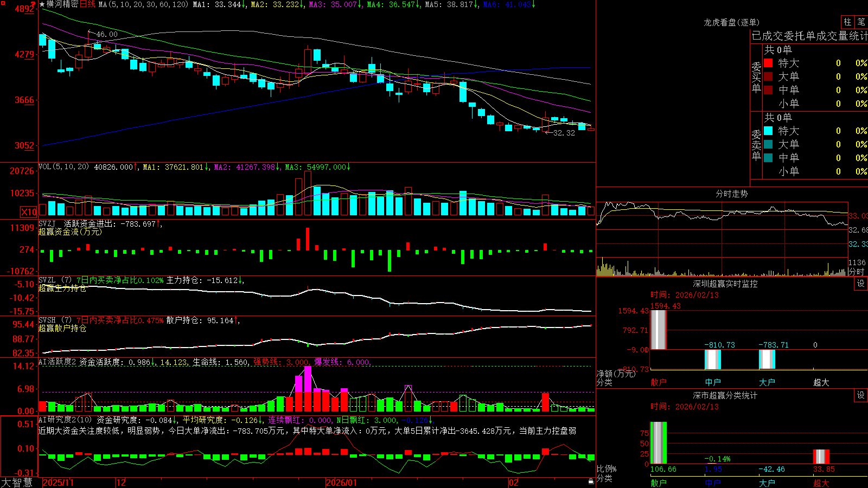
Task: Open the SVZJ indicator label
Action: pyautogui.click(x=47, y=223)
